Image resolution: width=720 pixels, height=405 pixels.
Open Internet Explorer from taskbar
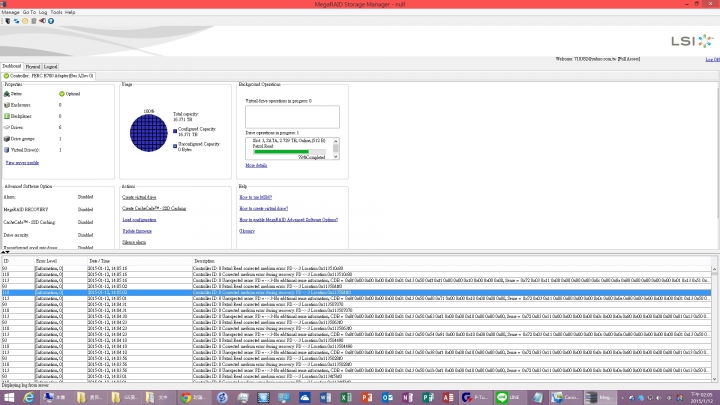[x=28, y=397]
